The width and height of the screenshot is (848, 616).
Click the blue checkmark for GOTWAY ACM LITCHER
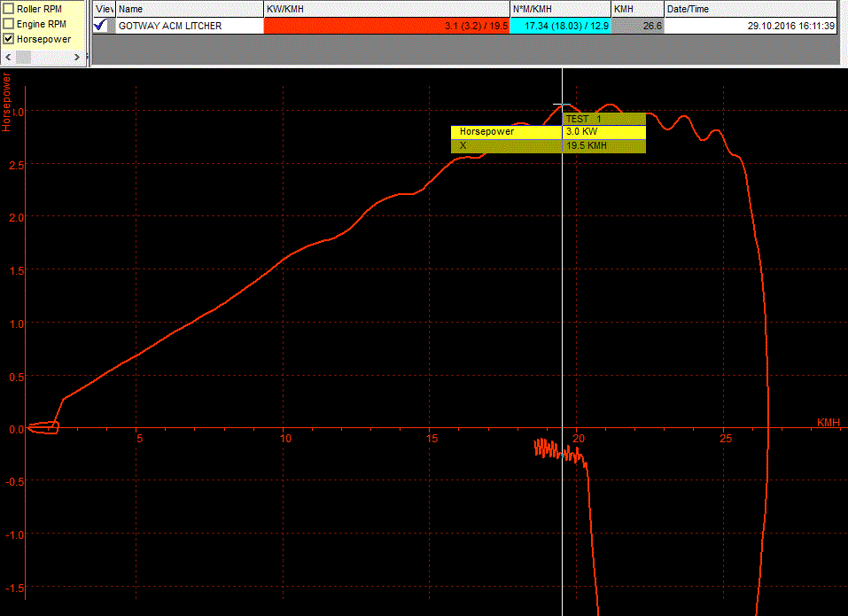tap(100, 26)
